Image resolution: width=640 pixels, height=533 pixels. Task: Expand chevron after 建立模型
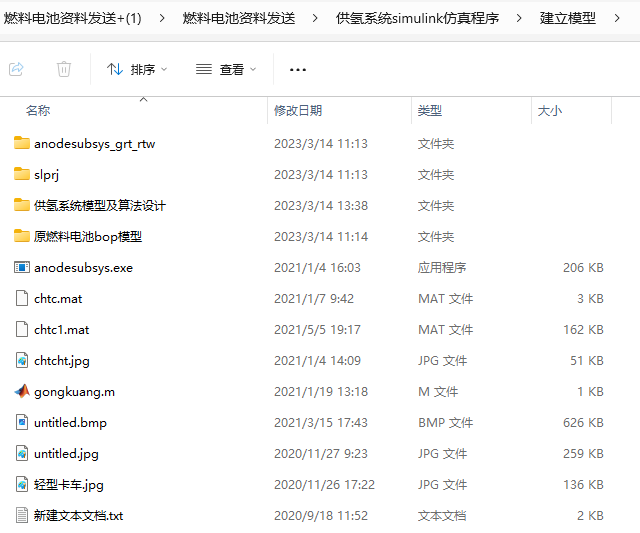617,18
